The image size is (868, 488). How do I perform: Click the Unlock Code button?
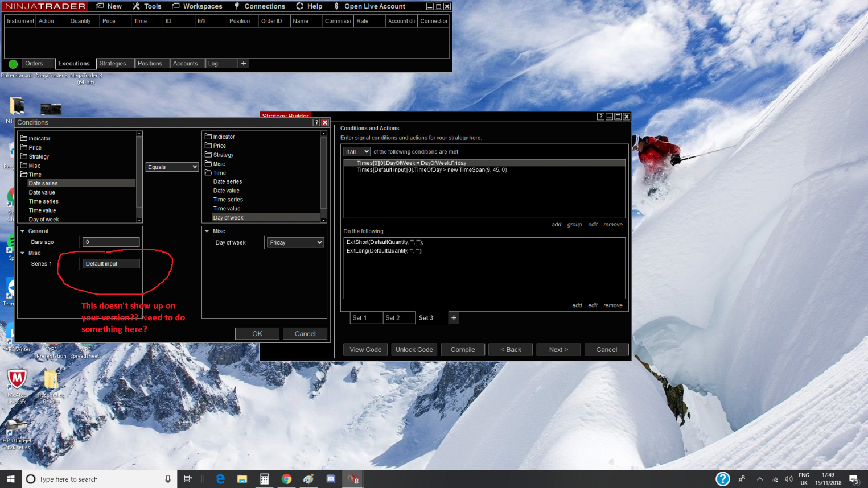pos(414,350)
